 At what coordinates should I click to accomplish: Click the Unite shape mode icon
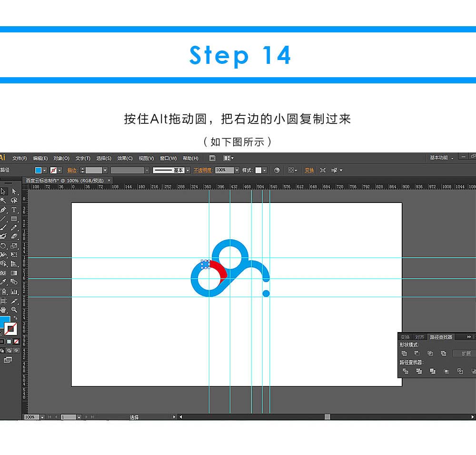pyautogui.click(x=404, y=353)
